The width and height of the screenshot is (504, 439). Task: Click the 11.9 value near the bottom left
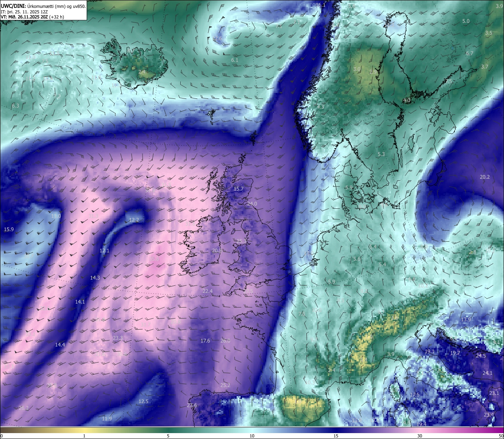(107, 419)
